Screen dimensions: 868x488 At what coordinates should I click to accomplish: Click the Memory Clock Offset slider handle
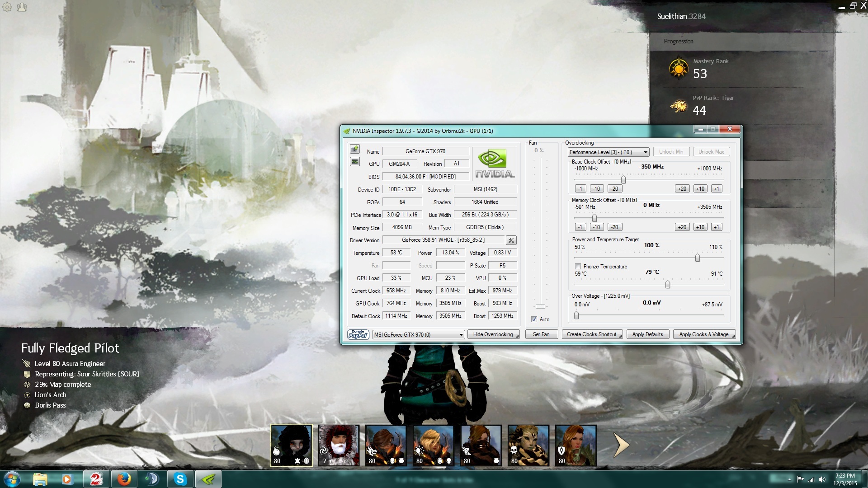click(x=594, y=218)
